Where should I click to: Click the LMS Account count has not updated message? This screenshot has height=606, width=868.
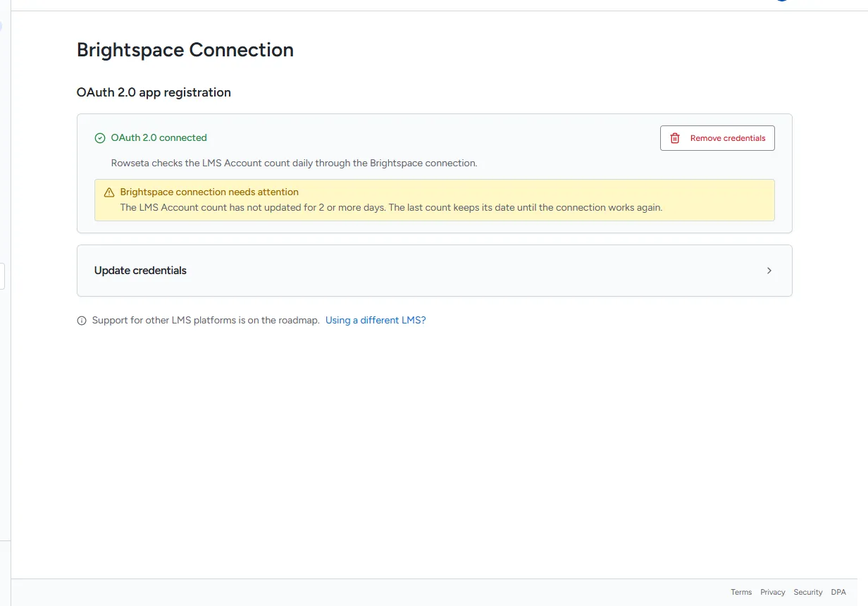coord(391,208)
